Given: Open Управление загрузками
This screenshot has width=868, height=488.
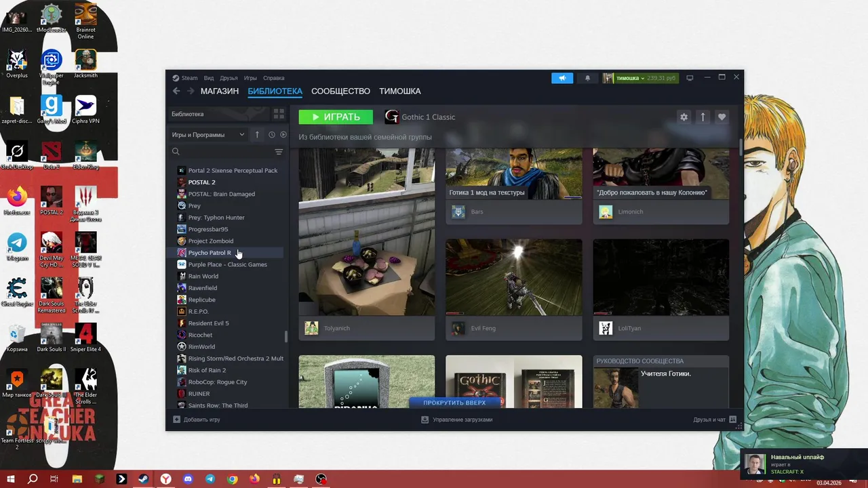Looking at the screenshot, I should pyautogui.click(x=456, y=420).
